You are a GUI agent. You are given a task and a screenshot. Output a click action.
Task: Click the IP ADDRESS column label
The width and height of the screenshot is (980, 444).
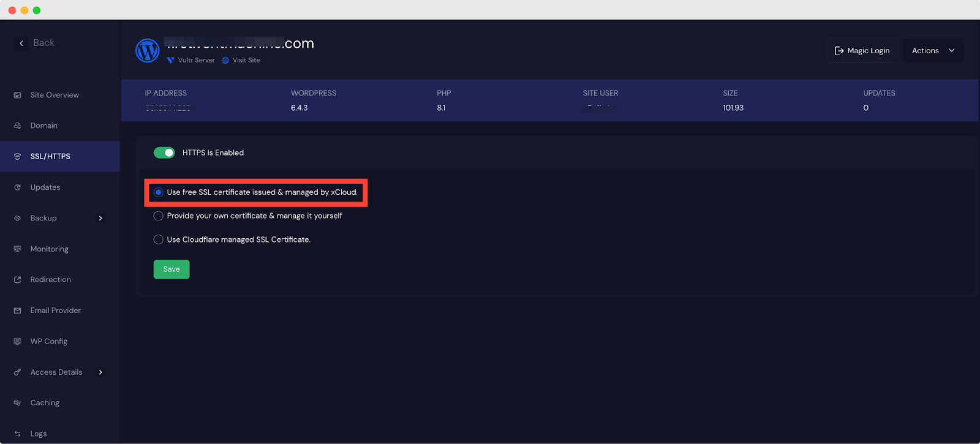click(x=166, y=93)
